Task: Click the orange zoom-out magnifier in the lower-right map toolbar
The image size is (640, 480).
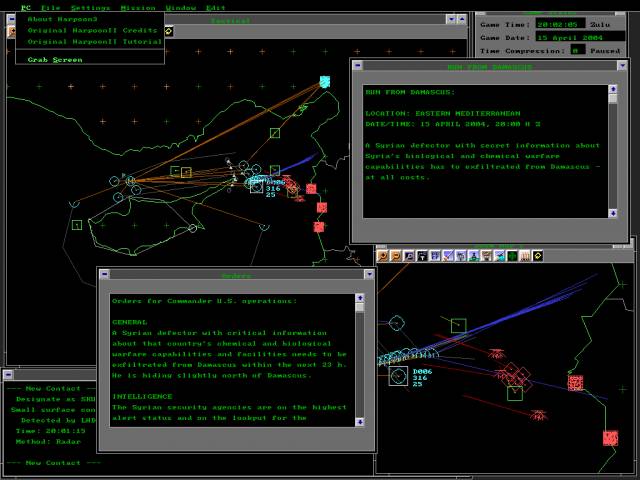Action: (x=396, y=256)
